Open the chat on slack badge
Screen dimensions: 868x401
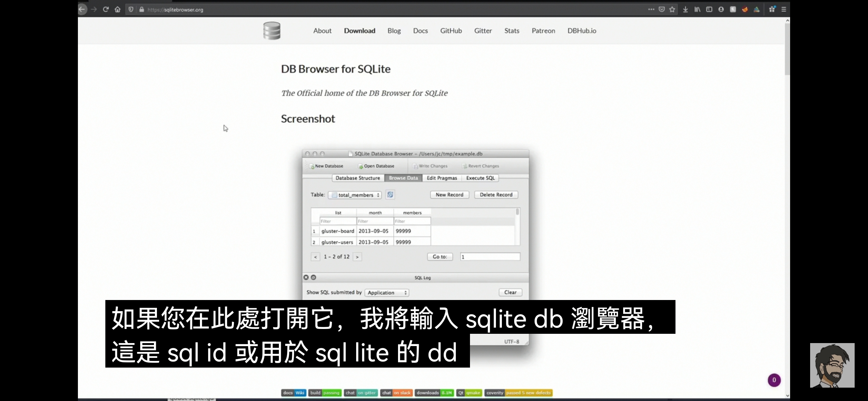coord(397,393)
